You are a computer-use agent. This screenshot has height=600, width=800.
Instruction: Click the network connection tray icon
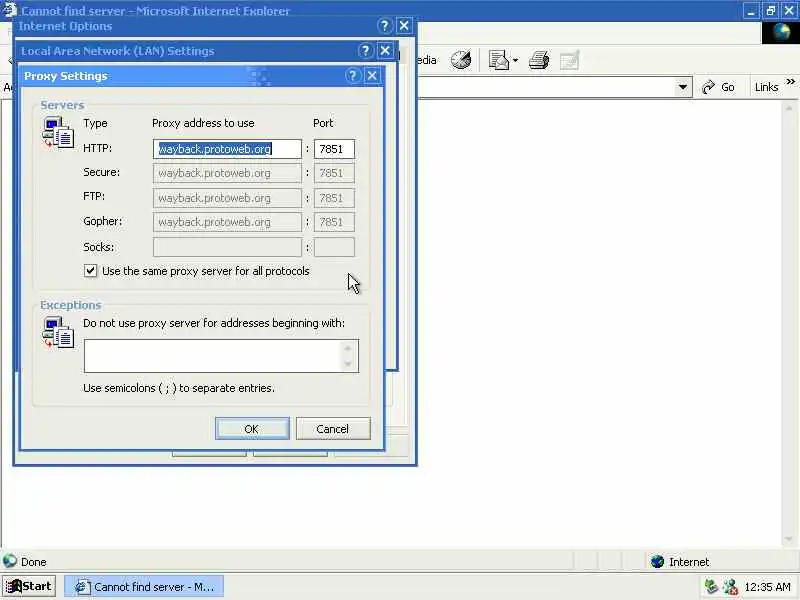(x=730, y=587)
